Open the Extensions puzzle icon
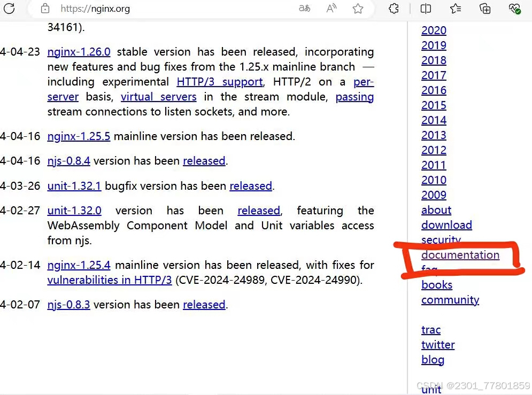This screenshot has width=532, height=395. tap(394, 8)
